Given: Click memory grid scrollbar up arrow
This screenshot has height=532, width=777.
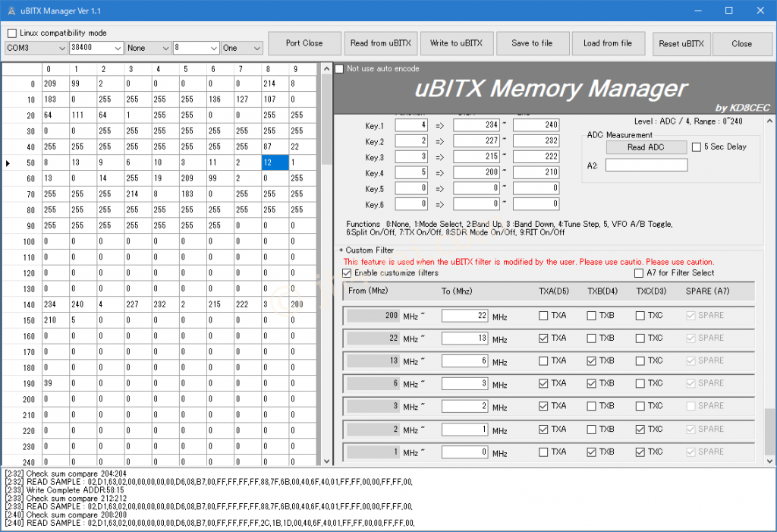Looking at the screenshot, I should (326, 68).
